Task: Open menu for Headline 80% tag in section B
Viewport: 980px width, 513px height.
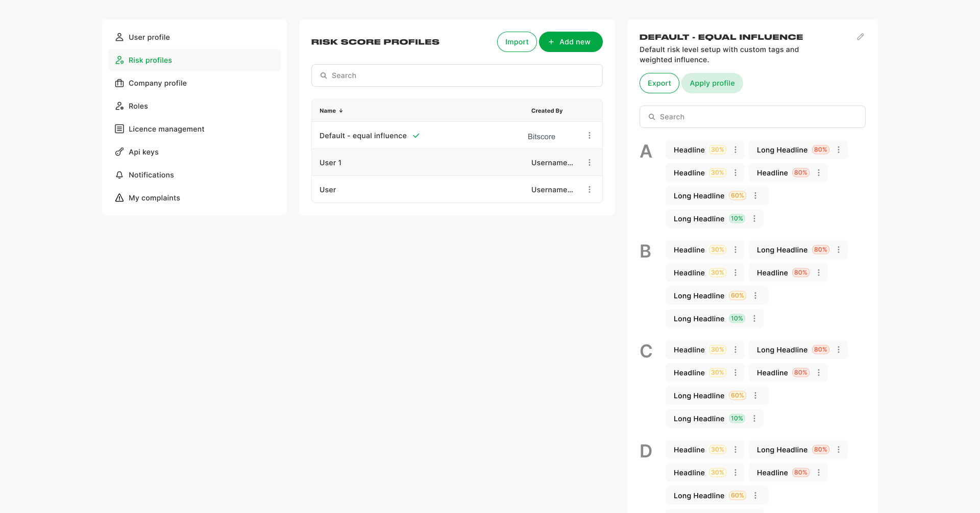Action: [819, 273]
